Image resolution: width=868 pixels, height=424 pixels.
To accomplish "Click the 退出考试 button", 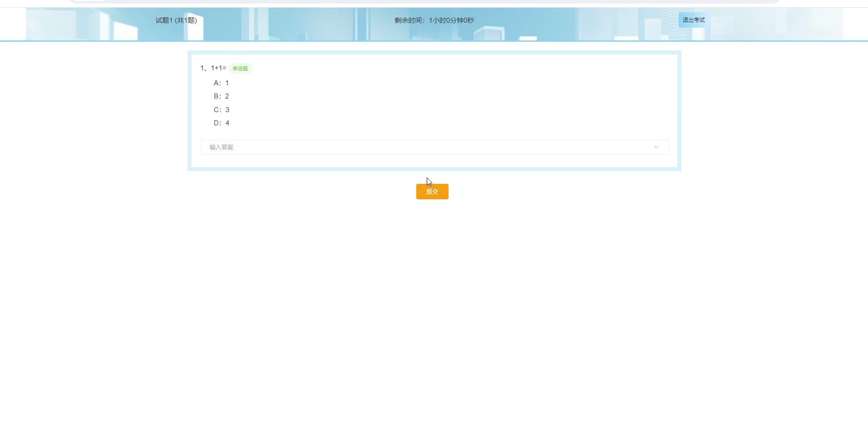I will click(693, 20).
